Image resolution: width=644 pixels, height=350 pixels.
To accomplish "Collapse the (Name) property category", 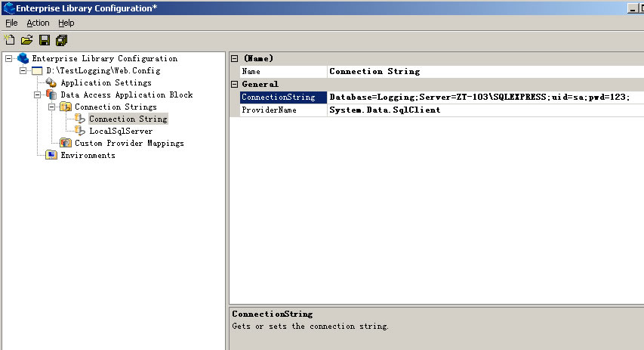I will [235, 58].
